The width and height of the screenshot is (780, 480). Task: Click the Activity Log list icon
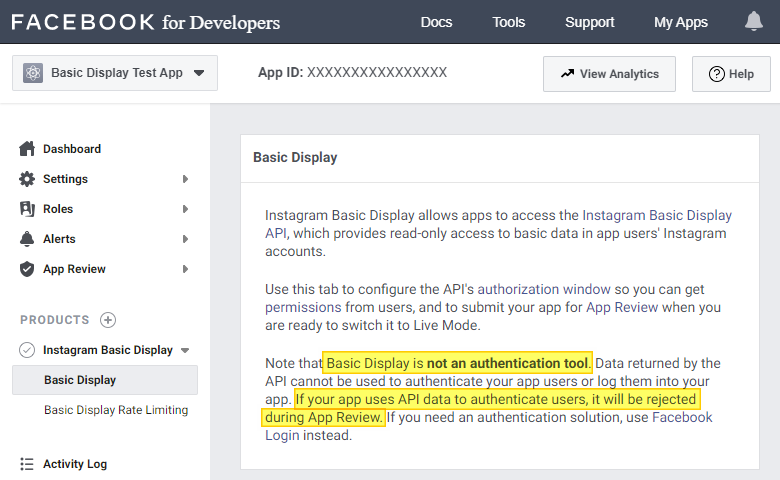tap(27, 464)
